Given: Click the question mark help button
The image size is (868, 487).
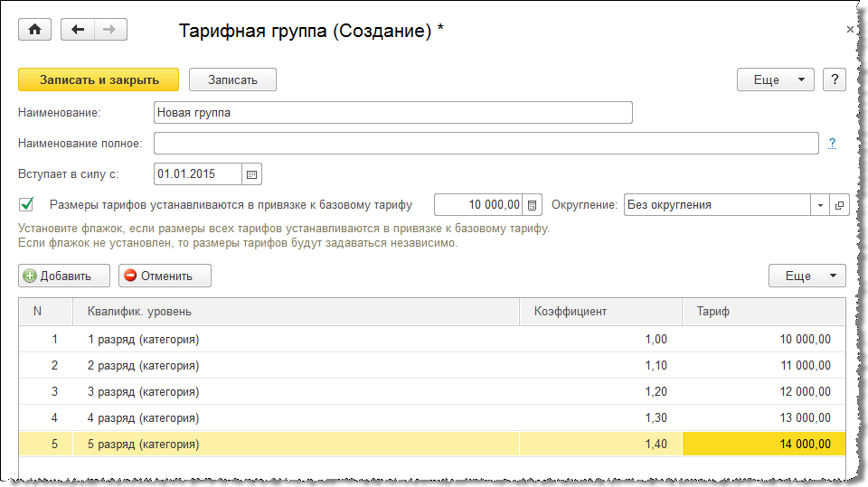Looking at the screenshot, I should click(x=835, y=80).
